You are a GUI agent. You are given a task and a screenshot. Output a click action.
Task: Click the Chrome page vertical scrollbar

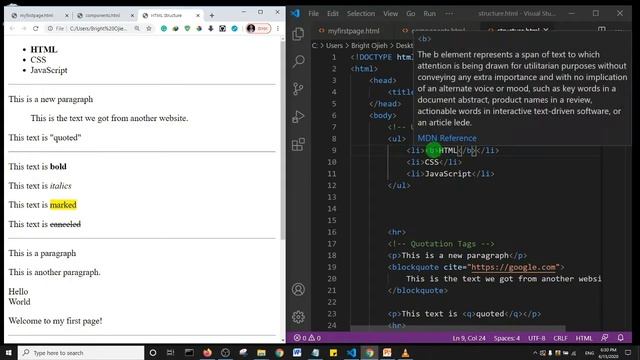tap(283, 141)
